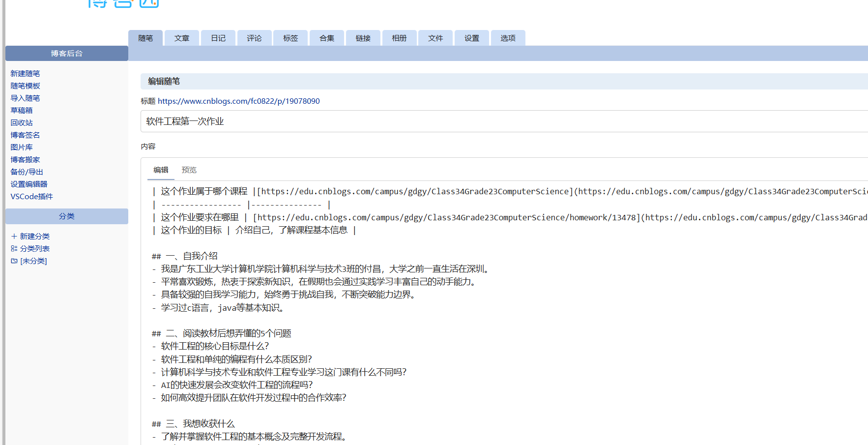This screenshot has width=868, height=445.
Task: Open the 文件 tab
Action: point(435,38)
